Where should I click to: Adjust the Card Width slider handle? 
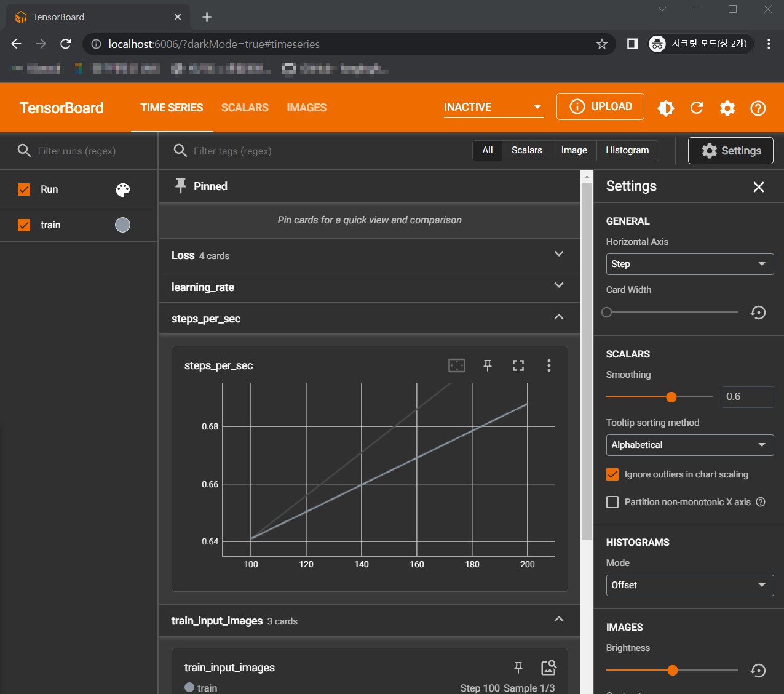pyautogui.click(x=607, y=313)
